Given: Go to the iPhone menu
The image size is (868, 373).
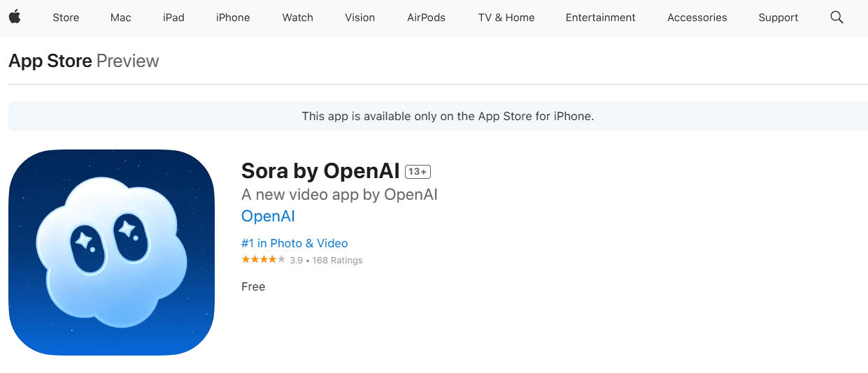Looking at the screenshot, I should point(233,17).
